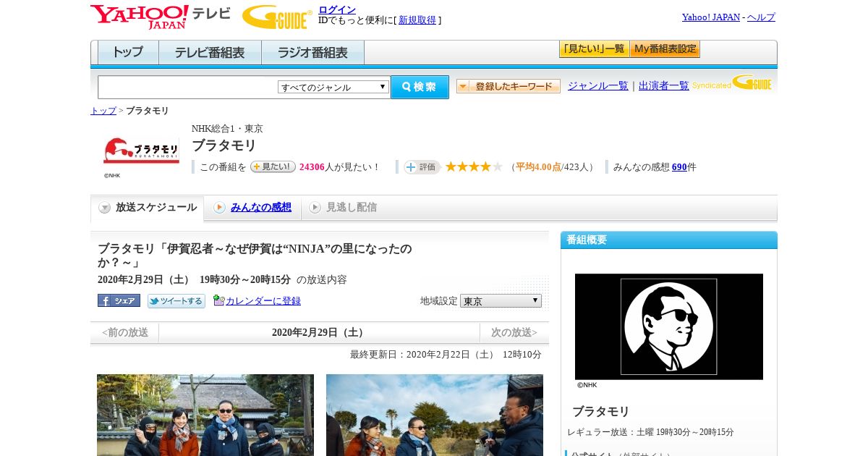868x456 pixels.
Task: Click the calendar icon before カレンダーに登録
Action: (x=219, y=300)
